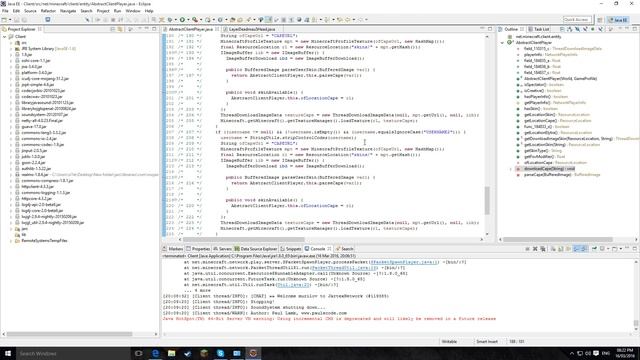This screenshot has height=360, width=640.
Task: Open the Servers view tab
Action: (222, 249)
